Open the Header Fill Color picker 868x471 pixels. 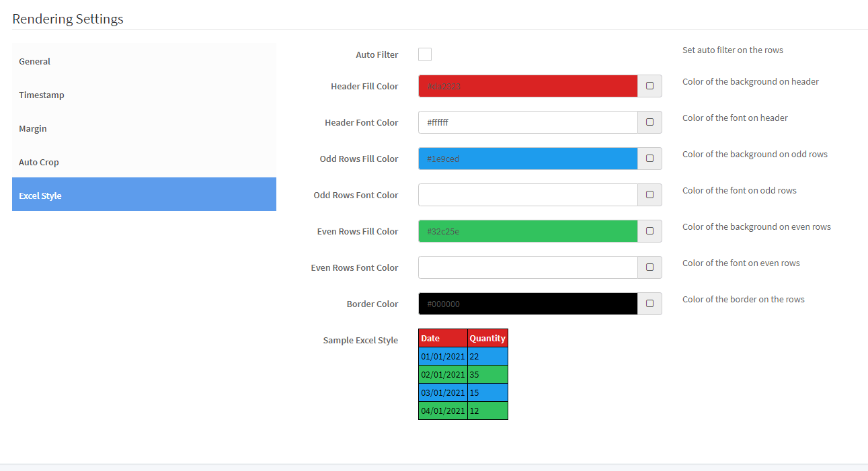tap(649, 85)
